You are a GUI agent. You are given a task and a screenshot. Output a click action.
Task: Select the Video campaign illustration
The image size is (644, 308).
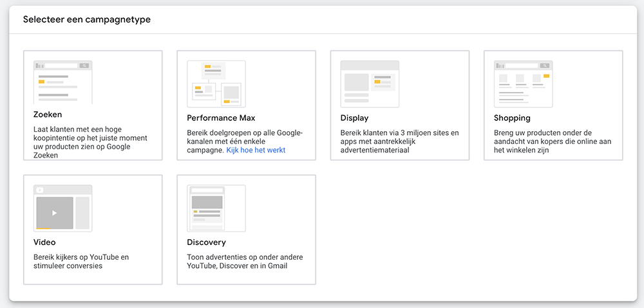[x=63, y=208]
